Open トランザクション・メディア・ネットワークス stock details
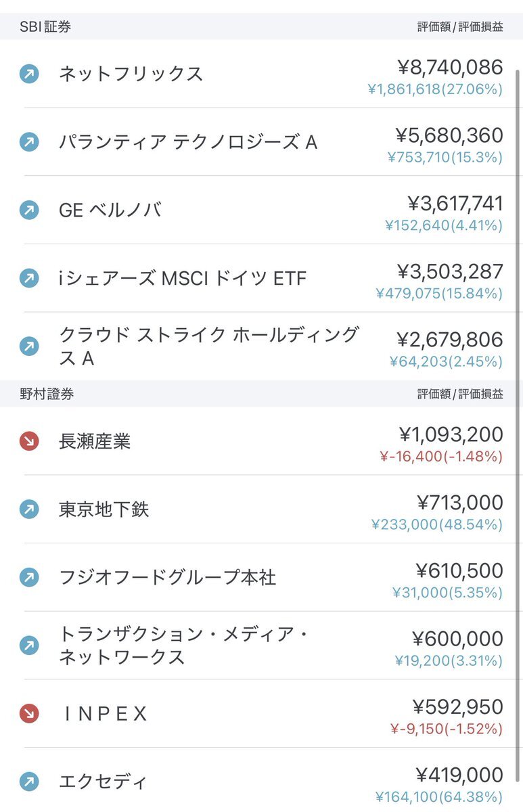Screen dimensions: 523x812 261,646
